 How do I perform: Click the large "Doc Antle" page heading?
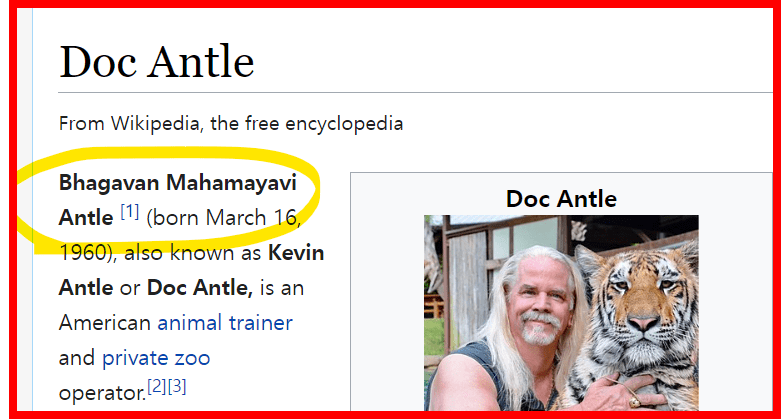(157, 62)
